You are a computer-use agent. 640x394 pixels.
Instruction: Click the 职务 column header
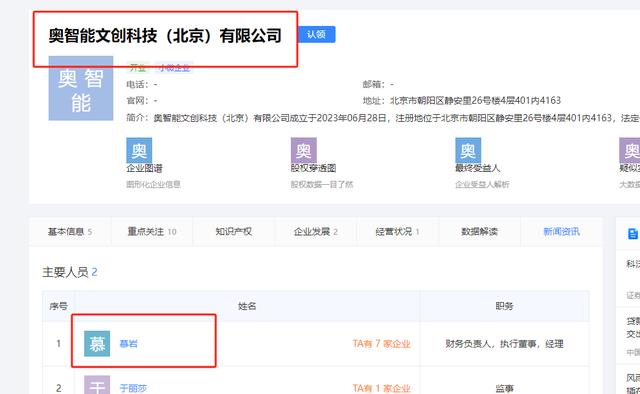point(504,306)
